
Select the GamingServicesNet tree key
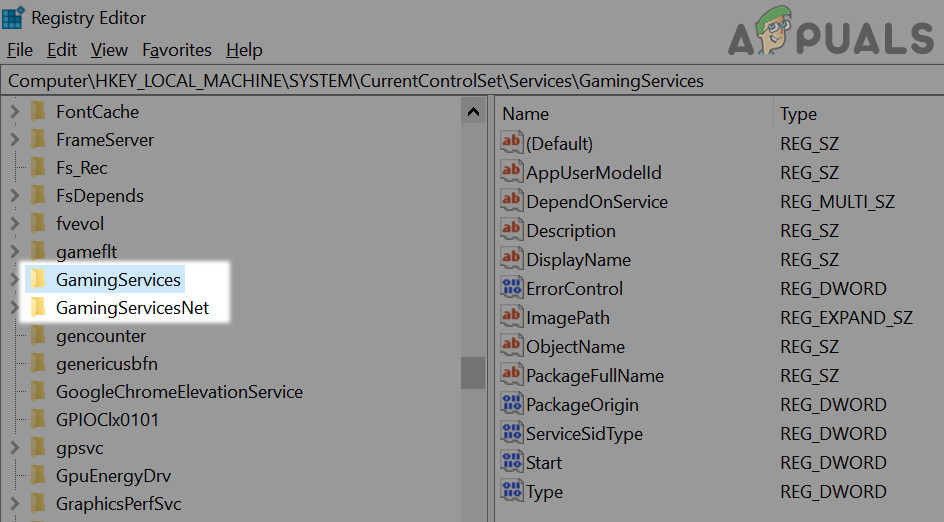132,308
